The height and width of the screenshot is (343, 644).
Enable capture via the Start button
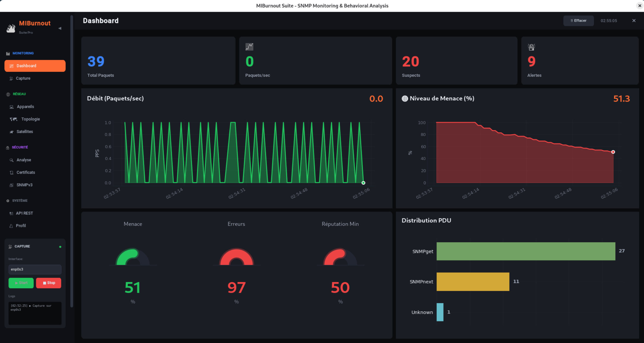coord(21,283)
